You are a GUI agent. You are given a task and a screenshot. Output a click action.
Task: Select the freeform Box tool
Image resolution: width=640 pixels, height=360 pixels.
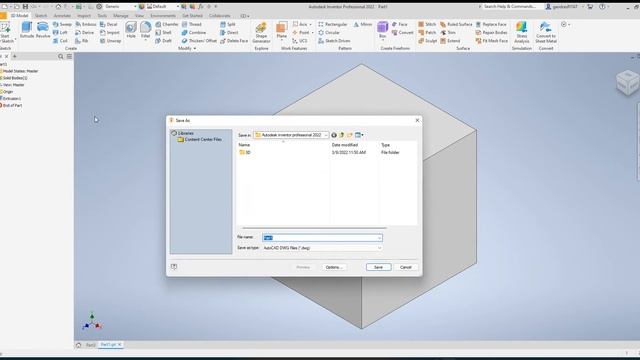tap(382, 30)
